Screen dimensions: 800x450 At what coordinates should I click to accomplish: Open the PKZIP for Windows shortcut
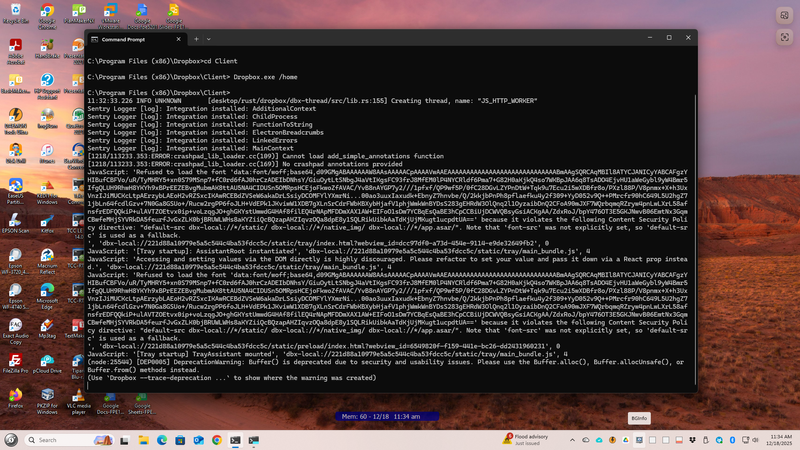tap(47, 396)
